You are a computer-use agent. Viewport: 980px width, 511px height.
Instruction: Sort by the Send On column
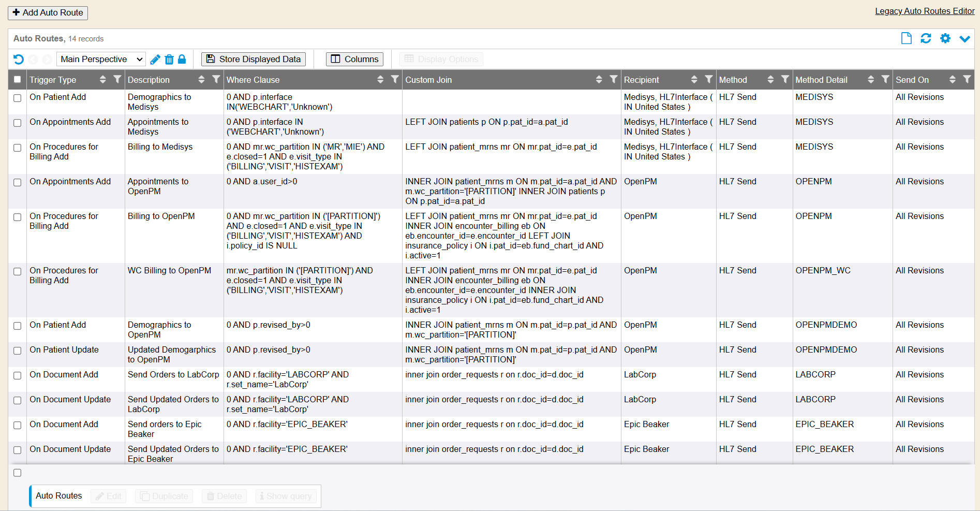coord(952,79)
